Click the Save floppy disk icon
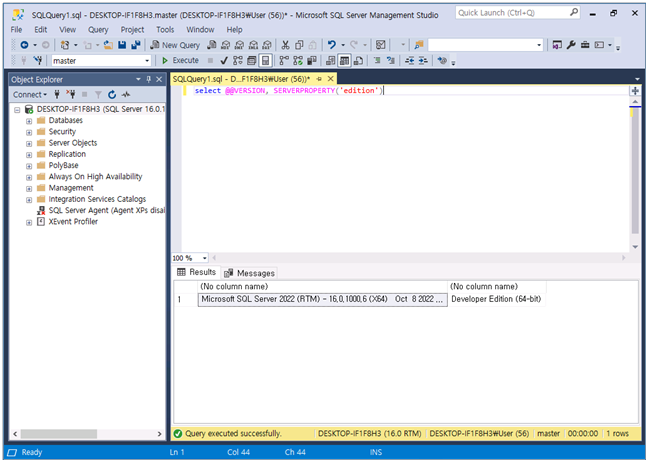The image size is (649, 463). (x=122, y=45)
